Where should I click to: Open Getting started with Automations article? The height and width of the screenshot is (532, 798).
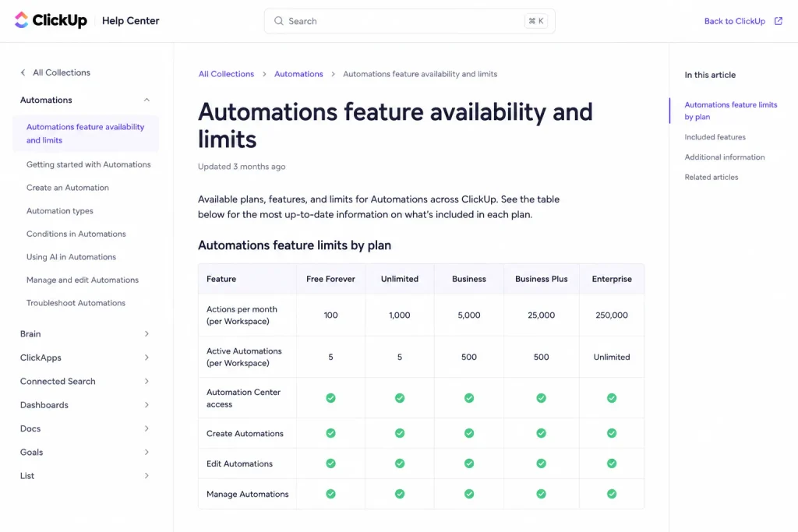89,164
